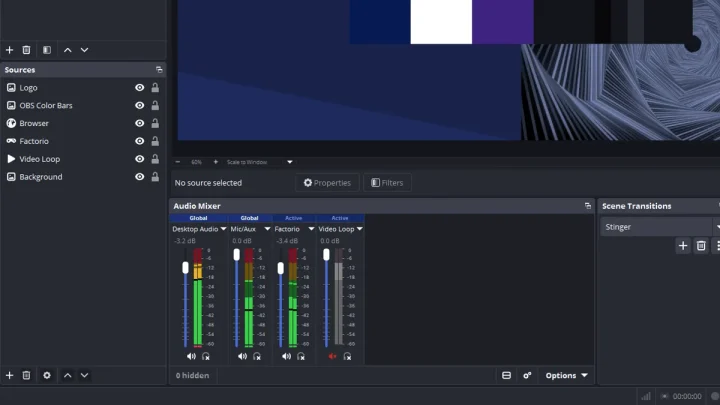Open Desktop Audio dropdown arrow
The width and height of the screenshot is (720, 405).
[x=223, y=229]
